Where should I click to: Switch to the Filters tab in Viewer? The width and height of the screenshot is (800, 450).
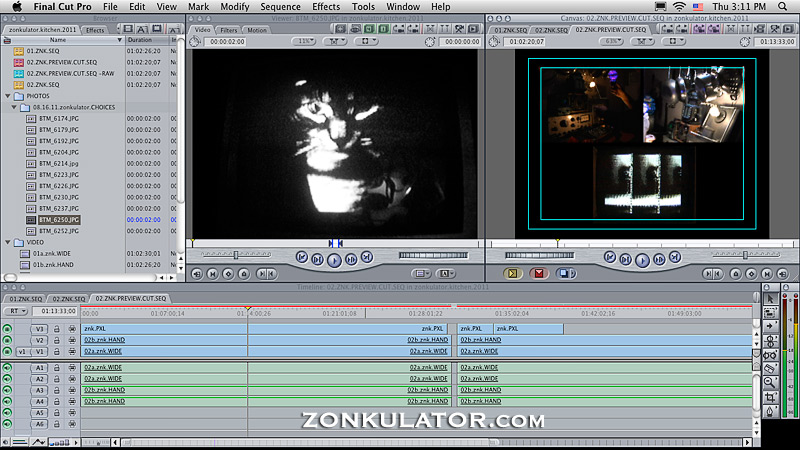[x=229, y=30]
